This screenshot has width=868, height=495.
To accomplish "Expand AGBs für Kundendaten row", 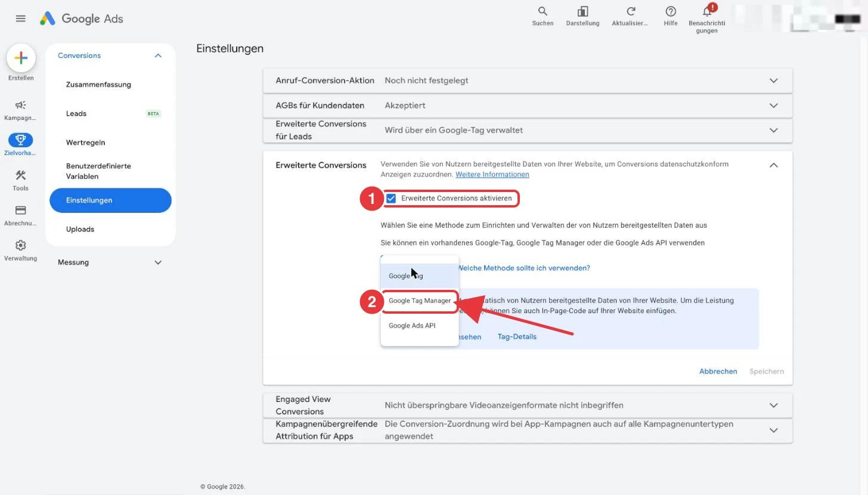I will 528,106.
